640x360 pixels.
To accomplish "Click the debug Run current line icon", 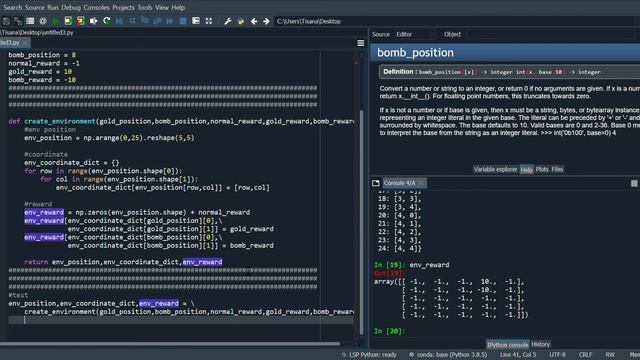I will tap(132, 21).
